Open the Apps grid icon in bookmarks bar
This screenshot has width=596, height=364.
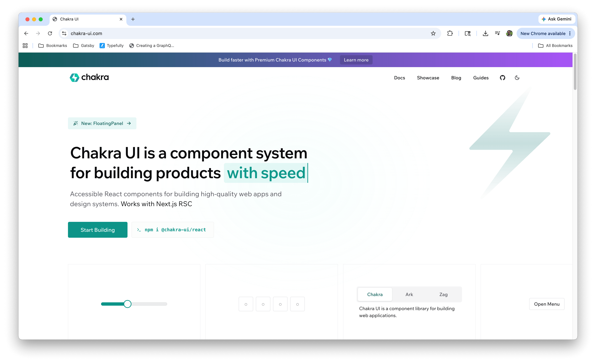point(25,45)
